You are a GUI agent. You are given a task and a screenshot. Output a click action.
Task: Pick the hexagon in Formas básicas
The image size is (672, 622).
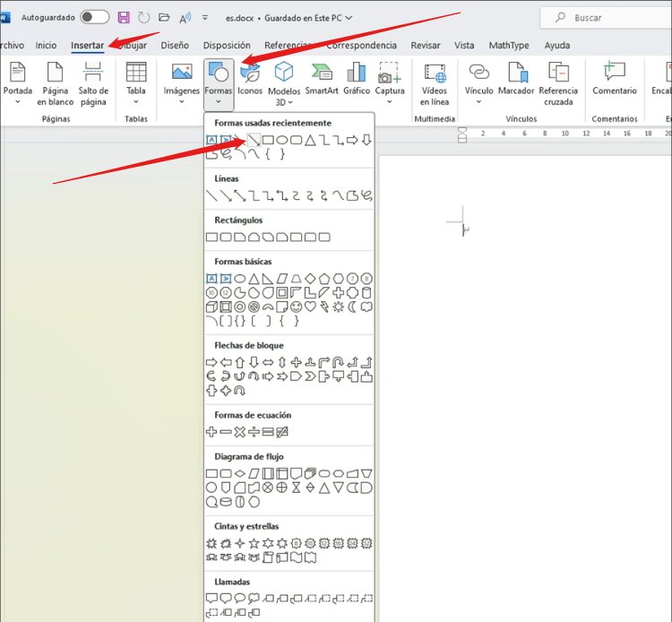339,279
